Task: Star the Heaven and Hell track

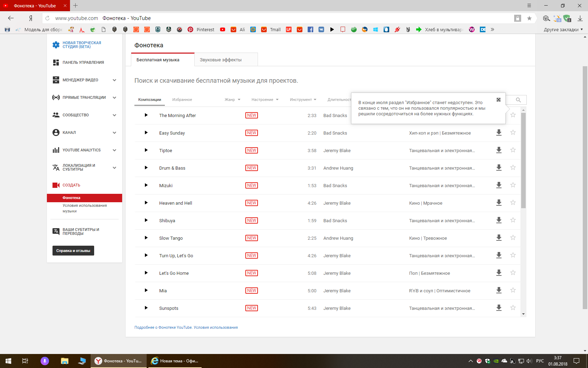Action: point(513,203)
